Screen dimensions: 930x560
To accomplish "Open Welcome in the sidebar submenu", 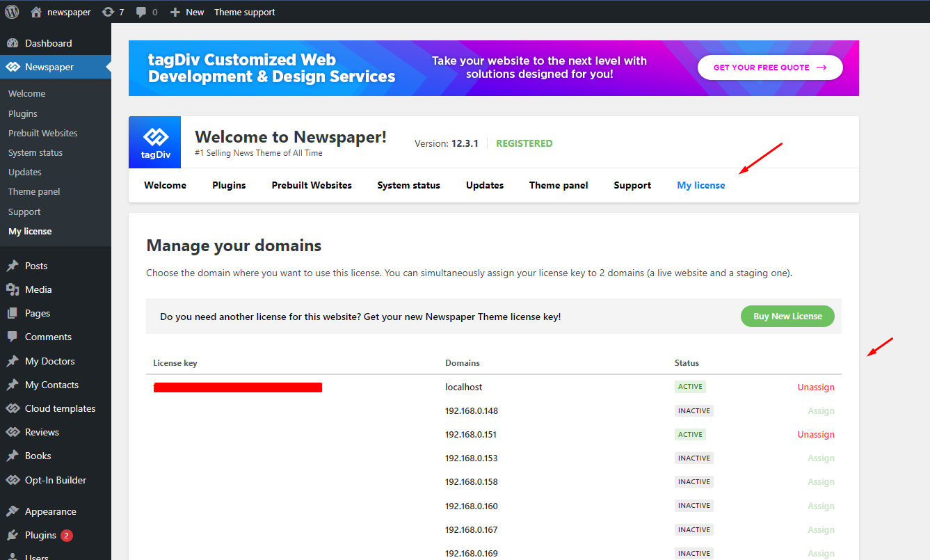I will pos(27,93).
